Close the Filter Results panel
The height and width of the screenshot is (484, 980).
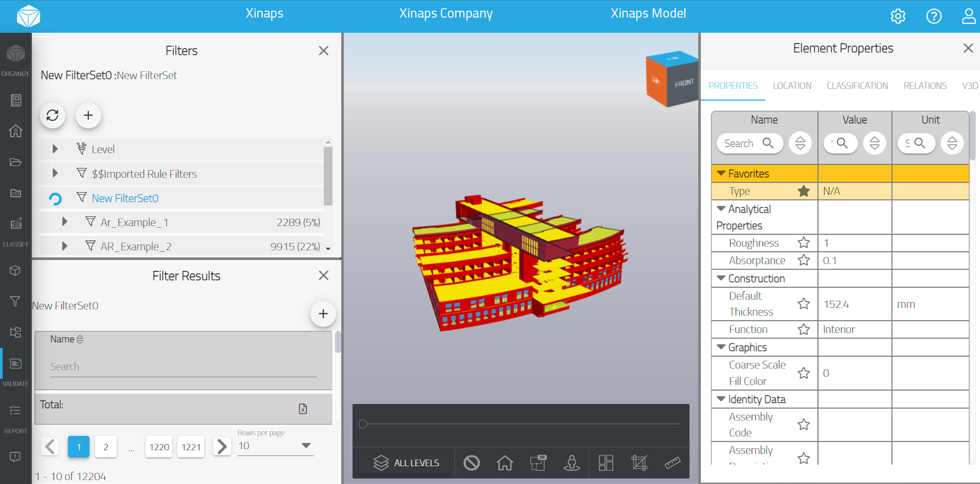pos(323,276)
